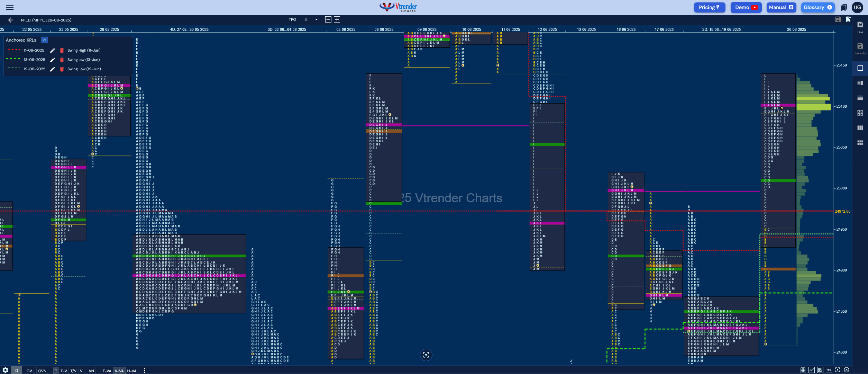
Task: Open the hamburger main menu
Action: click(x=10, y=7)
